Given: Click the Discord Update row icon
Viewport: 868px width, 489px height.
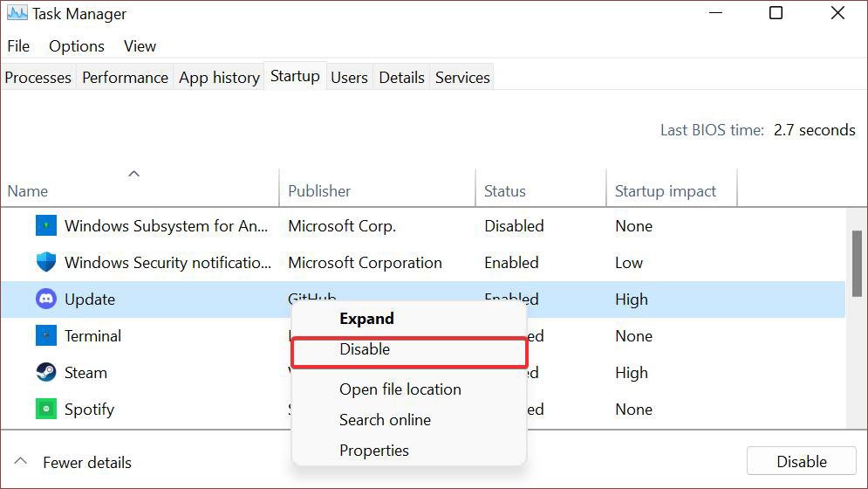Looking at the screenshot, I should point(46,299).
